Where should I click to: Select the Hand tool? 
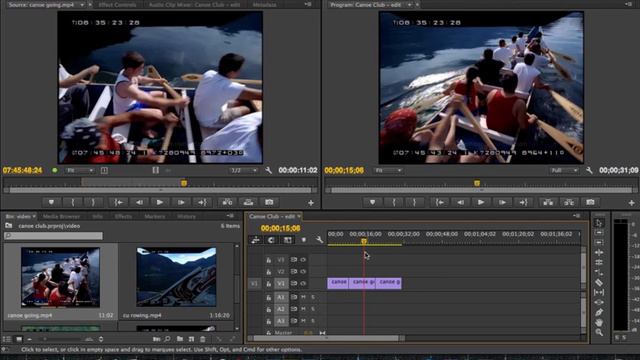[x=599, y=322]
